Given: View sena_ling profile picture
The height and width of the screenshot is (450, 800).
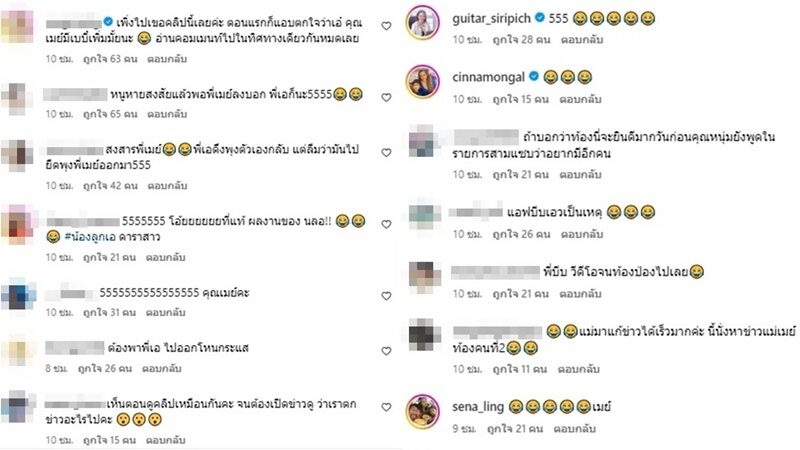Looking at the screenshot, I should [x=422, y=411].
